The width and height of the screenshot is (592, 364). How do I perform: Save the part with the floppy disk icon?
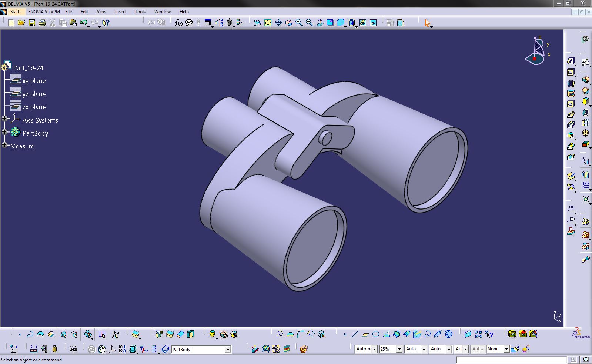pyautogui.click(x=32, y=23)
